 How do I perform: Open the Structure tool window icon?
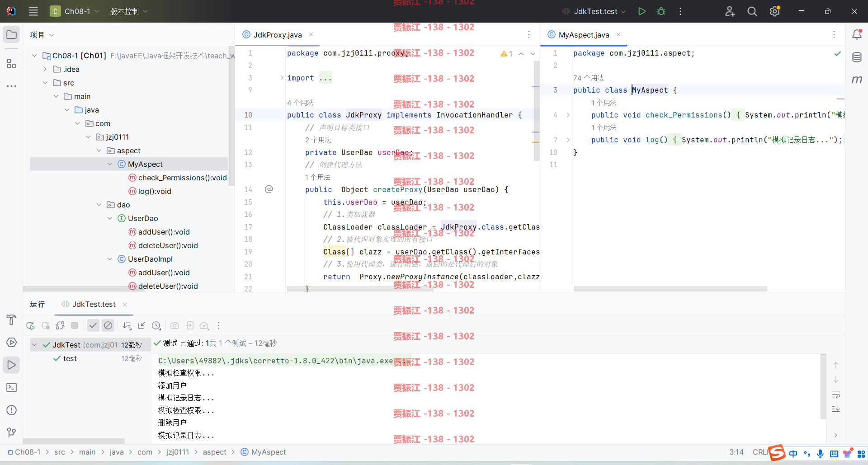tap(12, 64)
